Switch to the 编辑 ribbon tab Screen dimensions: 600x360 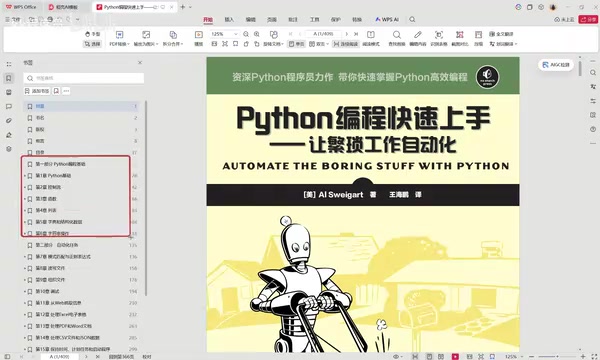pos(251,20)
